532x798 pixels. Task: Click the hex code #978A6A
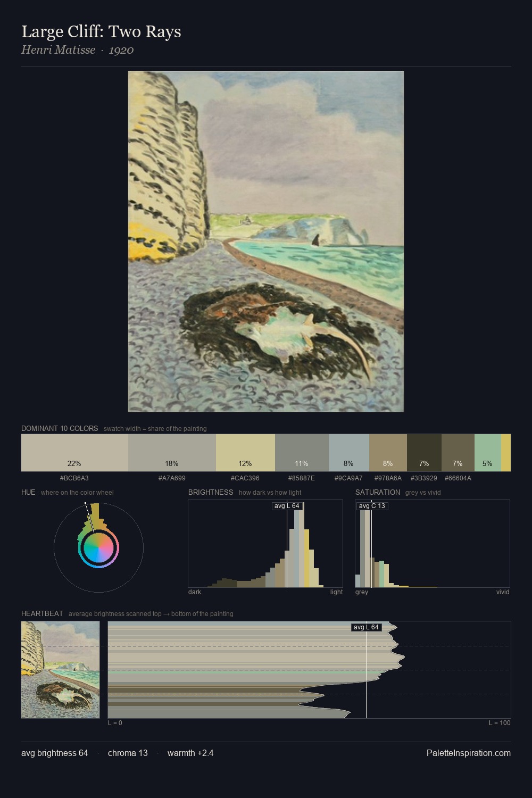pos(388,478)
